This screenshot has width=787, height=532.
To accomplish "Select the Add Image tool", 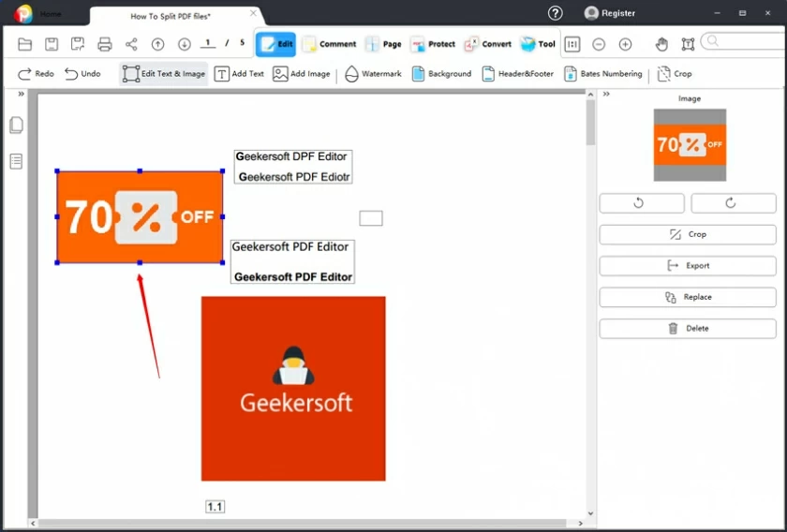I will [301, 74].
